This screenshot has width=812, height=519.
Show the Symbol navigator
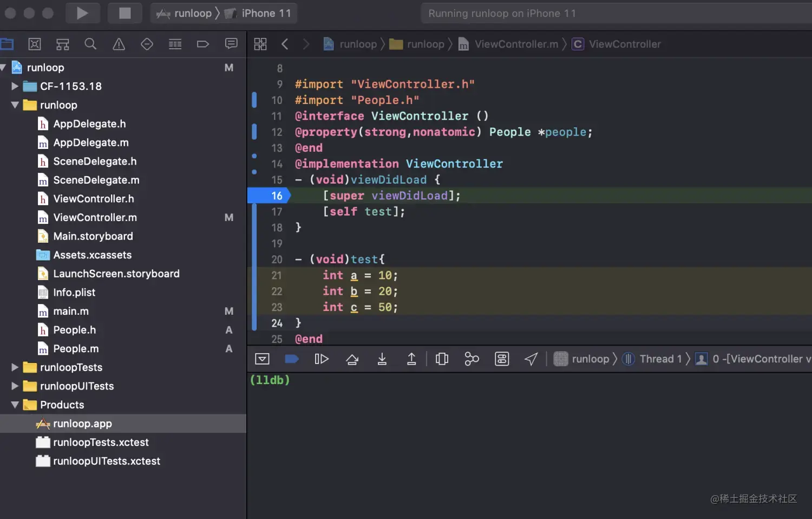pyautogui.click(x=63, y=44)
